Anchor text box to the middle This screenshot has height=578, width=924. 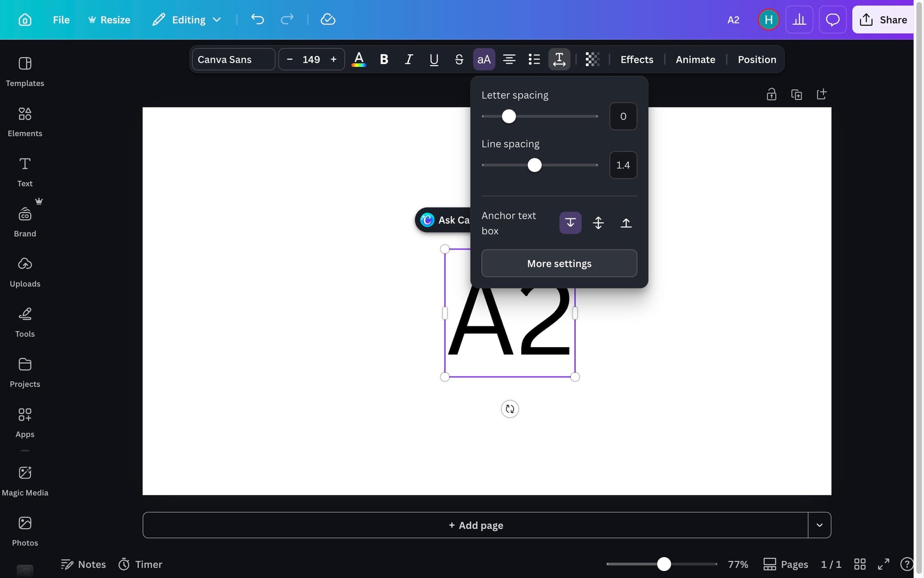coord(598,223)
